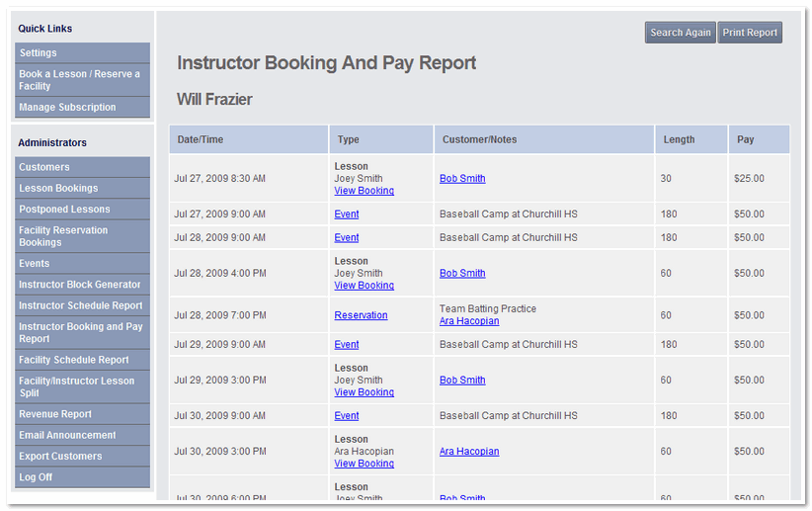This screenshot has height=511, width=812.
Task: Click View Booking for Jul 27 8:30 AM lesson
Action: [x=364, y=191]
